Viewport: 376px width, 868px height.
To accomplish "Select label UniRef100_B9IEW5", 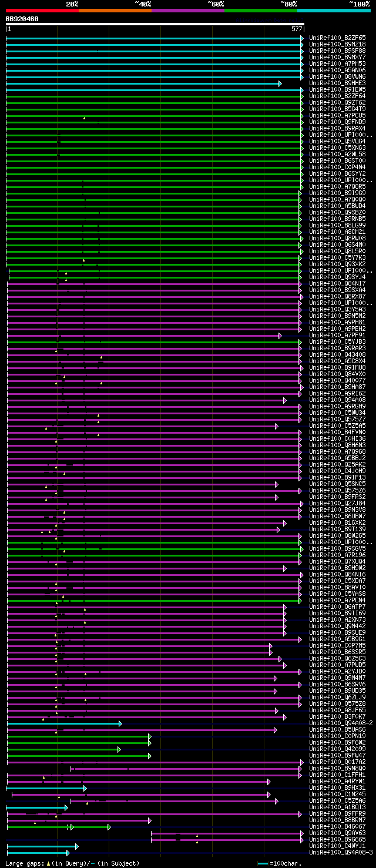I will coord(337,90).
